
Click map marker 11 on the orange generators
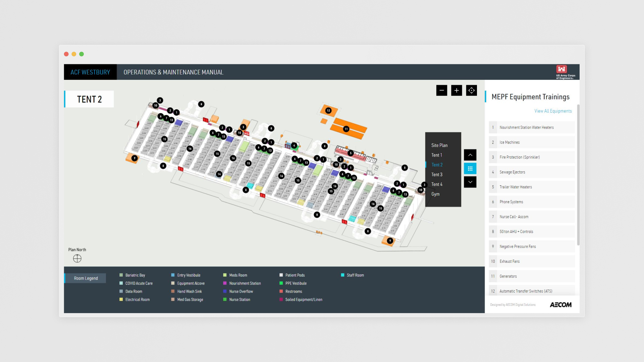346,129
